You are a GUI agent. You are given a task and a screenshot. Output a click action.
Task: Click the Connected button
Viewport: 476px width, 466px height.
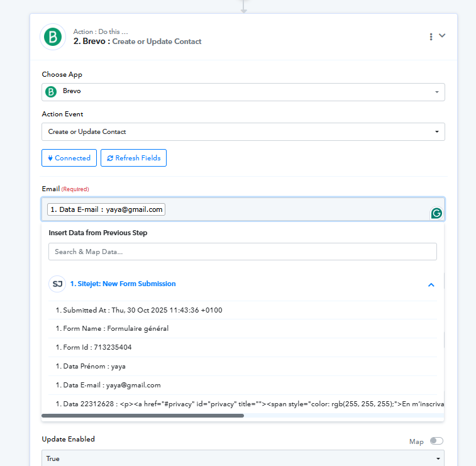pyautogui.click(x=69, y=158)
